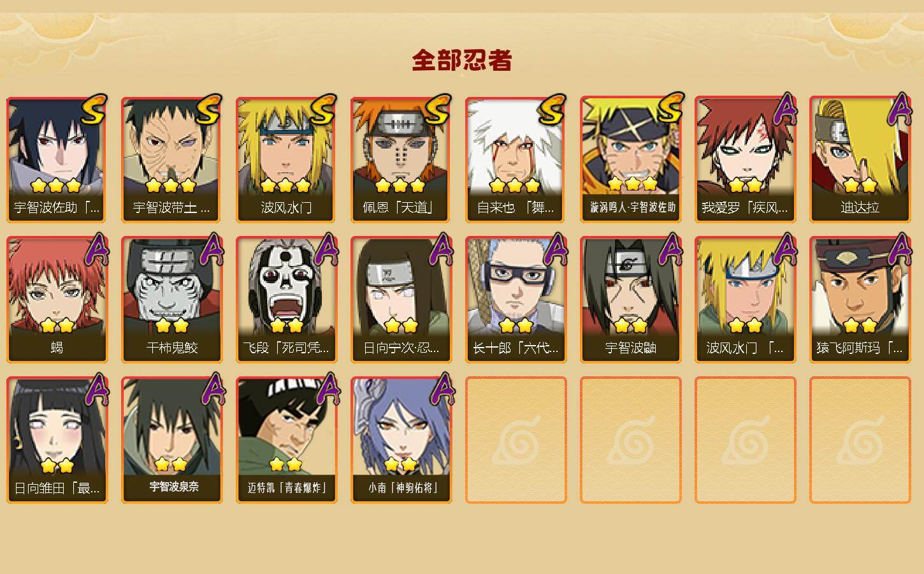
Task: Click the 全部忍者 section heading
Action: [x=462, y=60]
